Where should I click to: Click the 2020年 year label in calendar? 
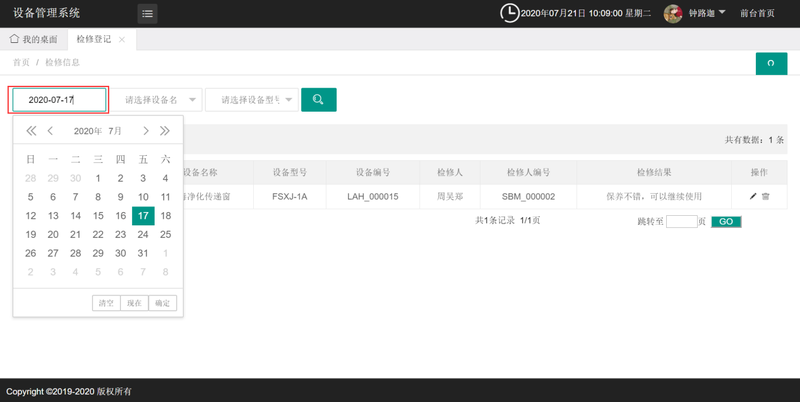pos(87,131)
